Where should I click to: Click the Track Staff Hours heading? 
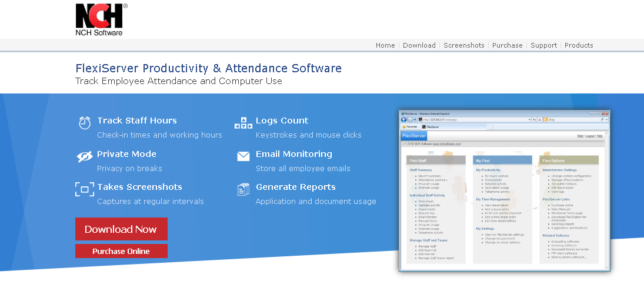tap(137, 121)
